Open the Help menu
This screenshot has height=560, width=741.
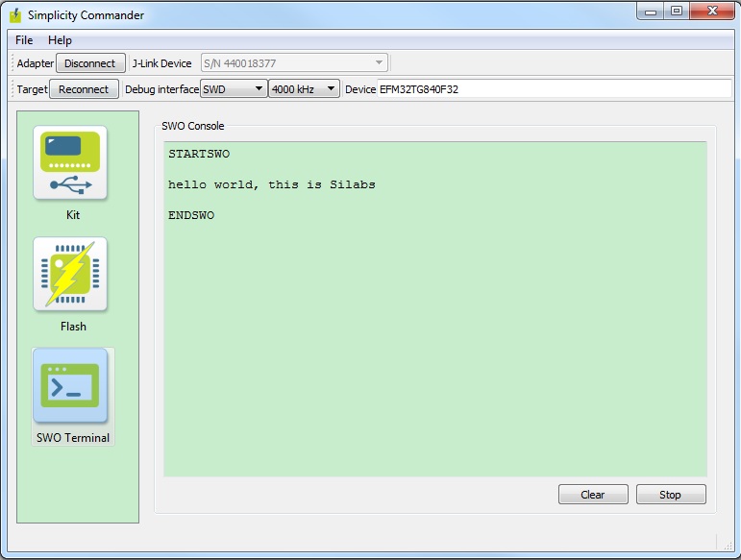pos(60,40)
